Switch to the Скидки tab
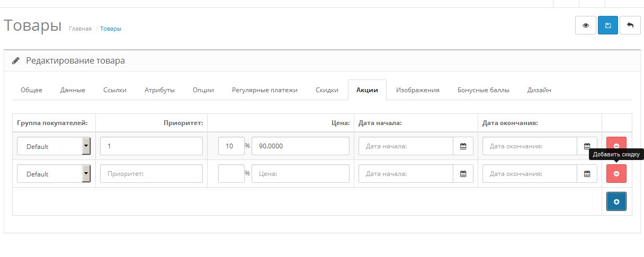Image resolution: width=644 pixels, height=257 pixels. (x=327, y=90)
